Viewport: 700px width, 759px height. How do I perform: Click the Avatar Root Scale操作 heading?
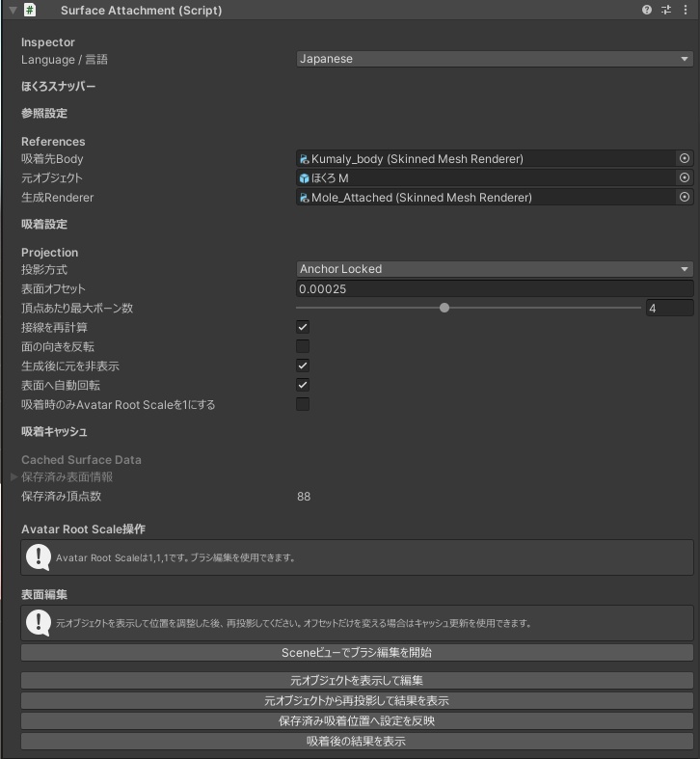(x=83, y=529)
